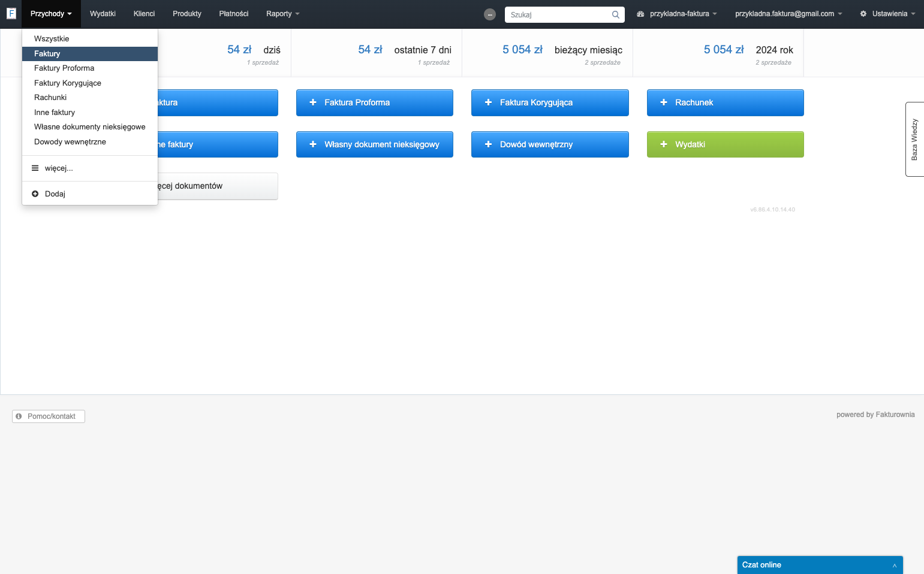Go to Wydatki in top navigation
Viewport: 924px width, 574px height.
click(103, 14)
